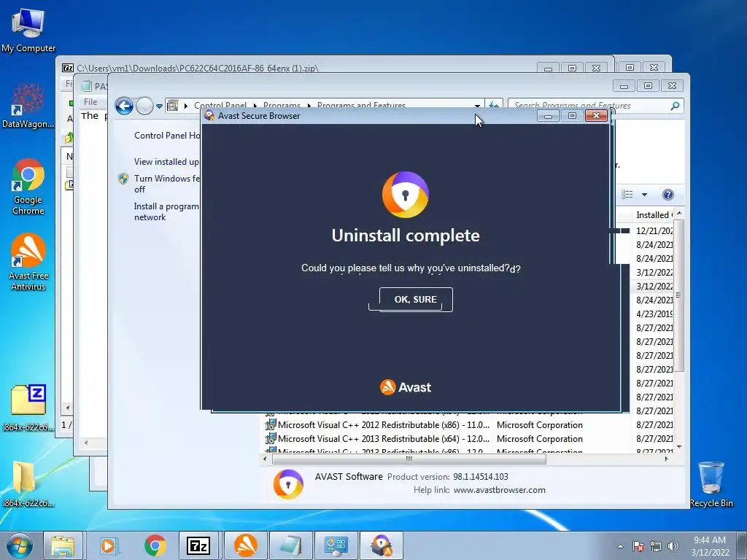The height and width of the screenshot is (560, 747).
Task: Open the DataWagon desktop shortcut
Action: pos(28,106)
